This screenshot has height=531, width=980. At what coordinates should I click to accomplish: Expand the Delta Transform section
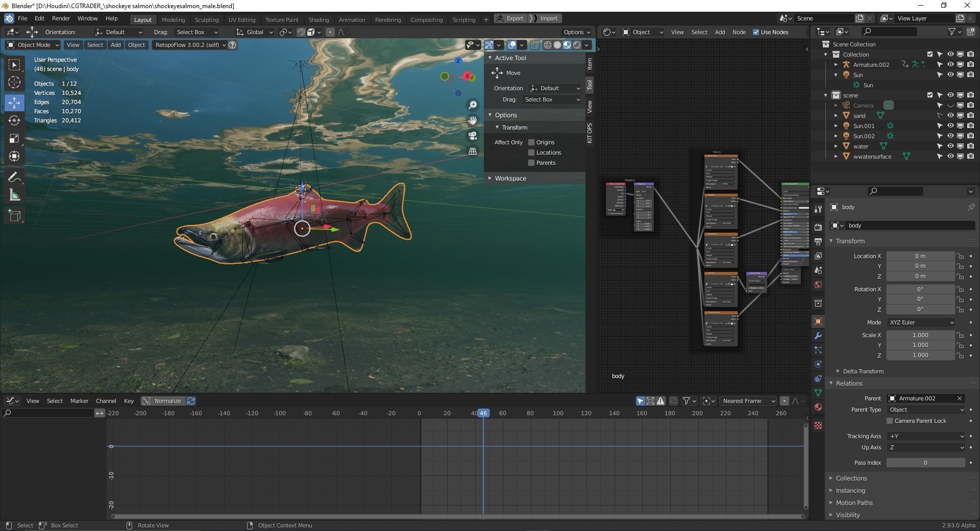point(863,371)
